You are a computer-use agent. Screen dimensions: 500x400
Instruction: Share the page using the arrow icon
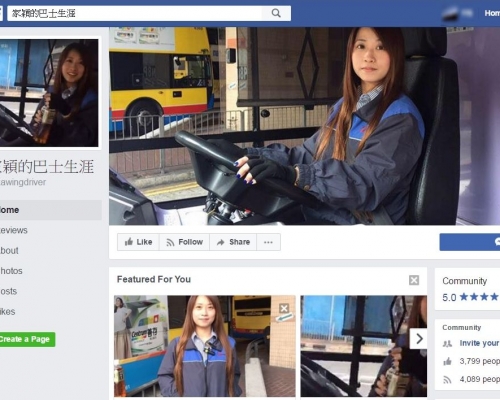pos(233,242)
